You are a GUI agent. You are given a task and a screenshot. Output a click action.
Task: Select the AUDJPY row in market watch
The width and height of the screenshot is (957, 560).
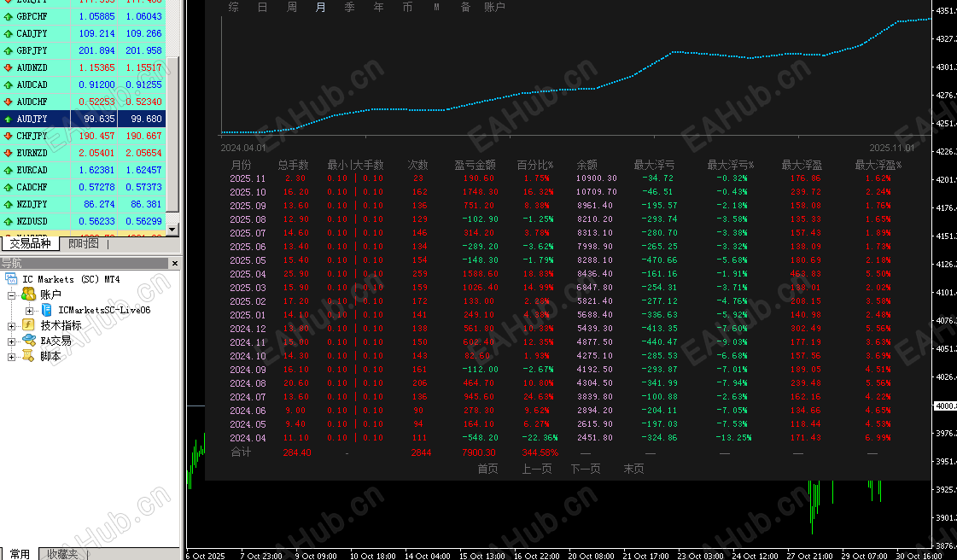(x=83, y=119)
